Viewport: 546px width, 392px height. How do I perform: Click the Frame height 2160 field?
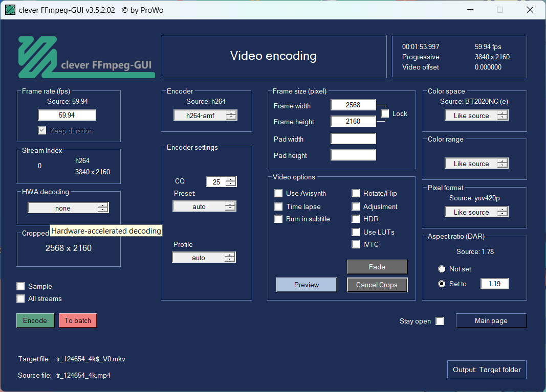353,122
